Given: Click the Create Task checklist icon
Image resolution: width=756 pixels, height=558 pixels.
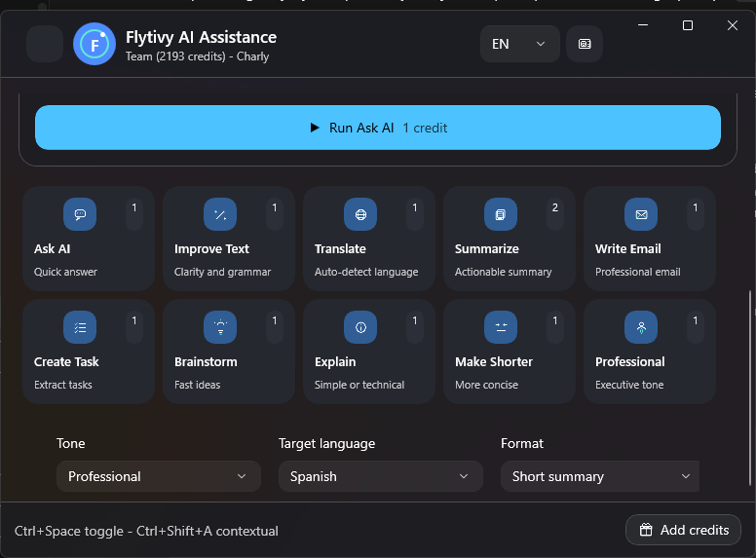Looking at the screenshot, I should pyautogui.click(x=80, y=327).
